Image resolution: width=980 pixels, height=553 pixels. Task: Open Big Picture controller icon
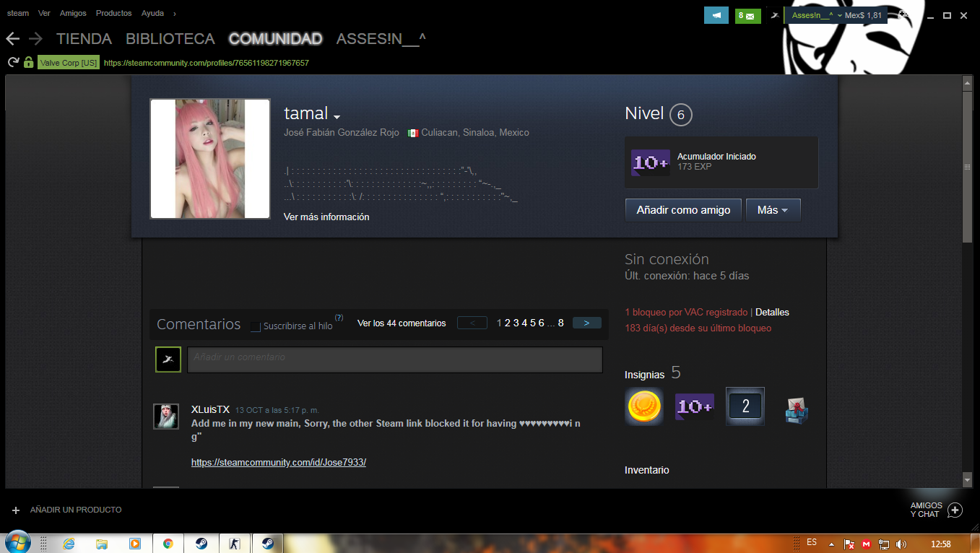[903, 14]
